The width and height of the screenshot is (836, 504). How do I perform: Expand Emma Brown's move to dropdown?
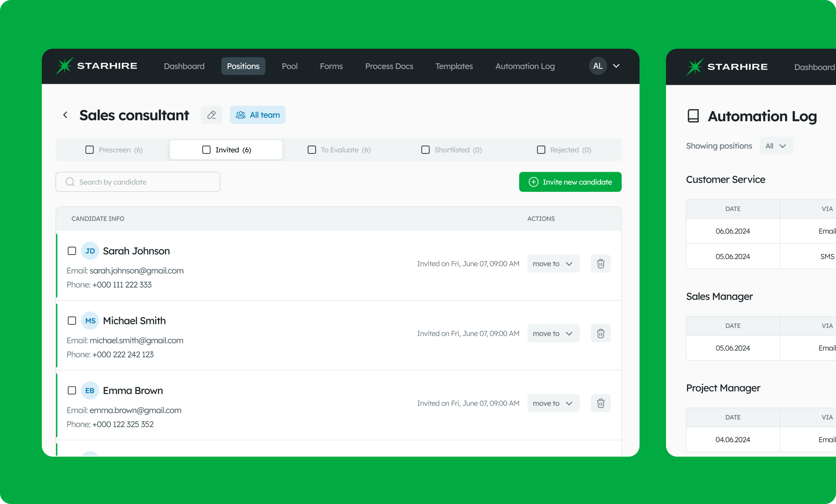553,403
